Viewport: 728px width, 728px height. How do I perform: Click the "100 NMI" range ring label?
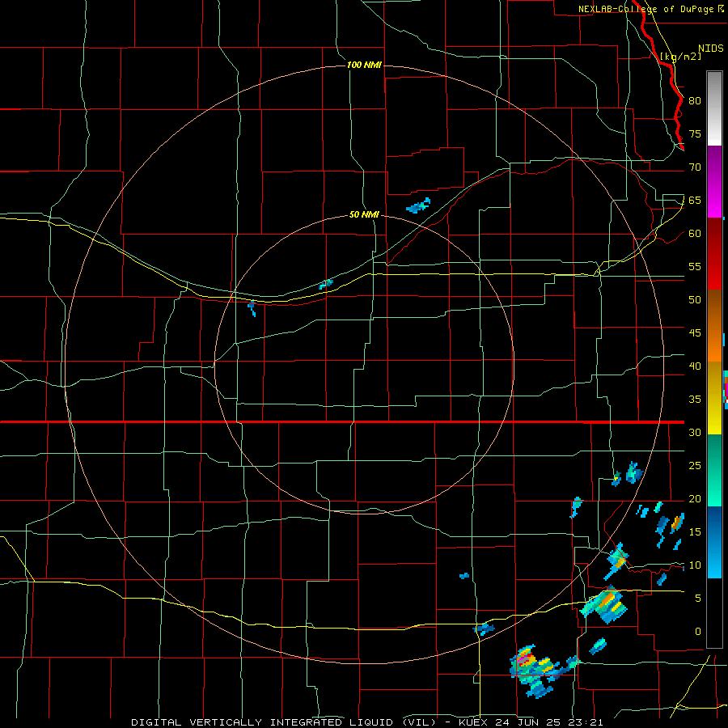[364, 65]
